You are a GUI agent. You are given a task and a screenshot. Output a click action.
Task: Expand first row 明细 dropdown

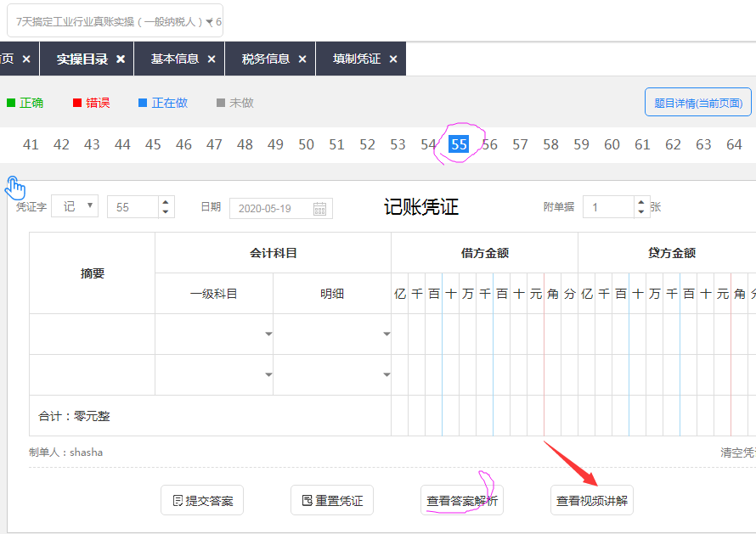pos(386,334)
